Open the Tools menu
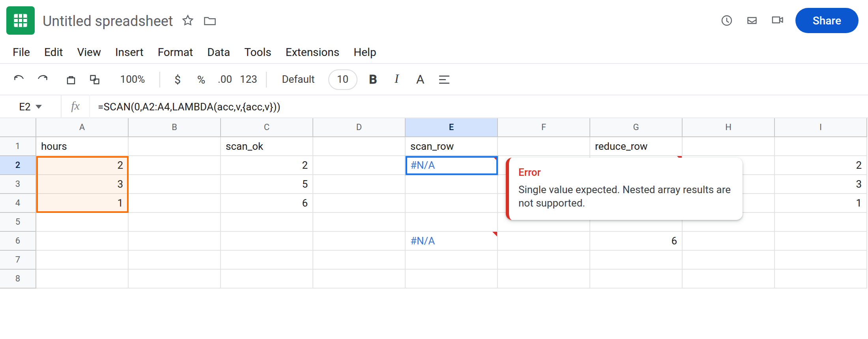This screenshot has width=868, height=339. (x=258, y=52)
